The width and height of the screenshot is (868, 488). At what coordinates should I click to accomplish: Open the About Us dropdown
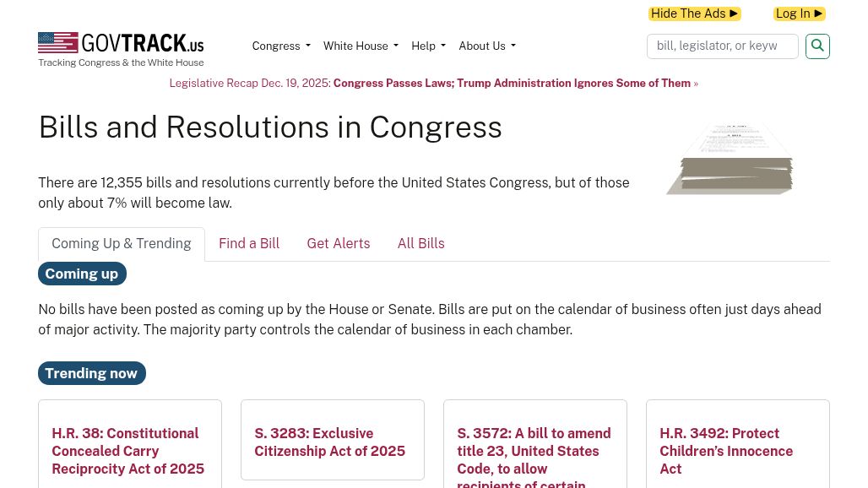click(486, 46)
